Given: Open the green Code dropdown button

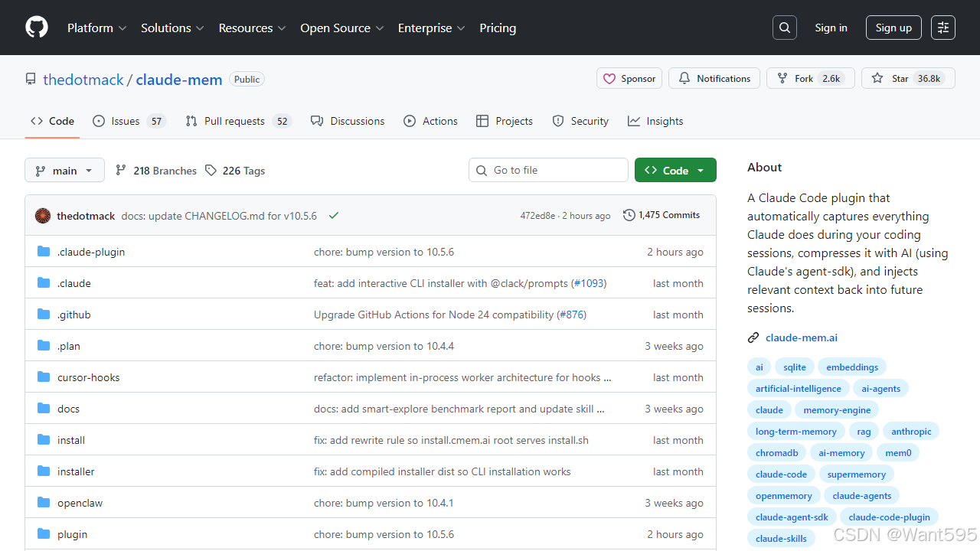Looking at the screenshot, I should [675, 171].
